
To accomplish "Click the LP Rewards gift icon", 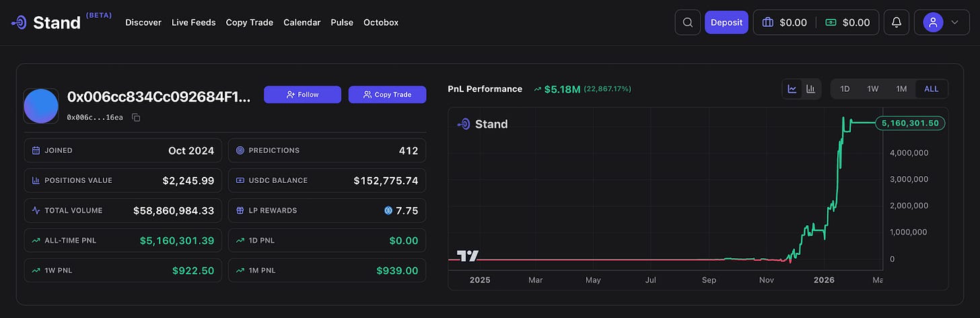I will pyautogui.click(x=240, y=210).
